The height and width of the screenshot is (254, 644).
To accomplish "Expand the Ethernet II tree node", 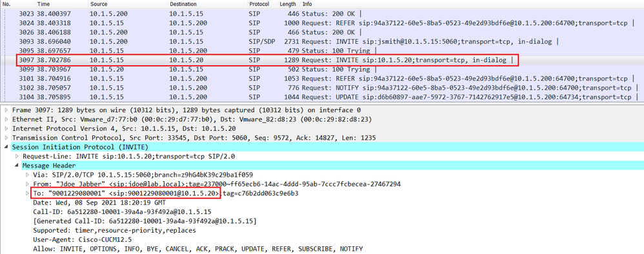I will pyautogui.click(x=6, y=119).
